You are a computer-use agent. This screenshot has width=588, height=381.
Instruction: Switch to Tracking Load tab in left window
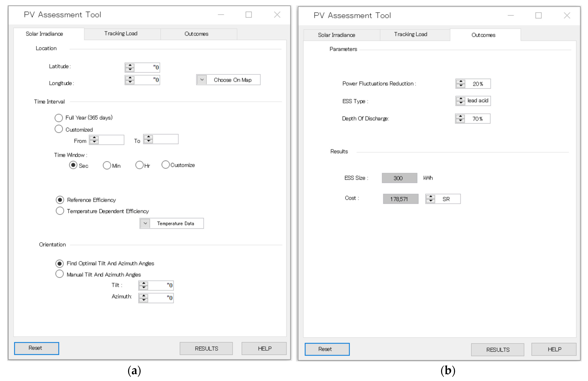pyautogui.click(x=121, y=34)
